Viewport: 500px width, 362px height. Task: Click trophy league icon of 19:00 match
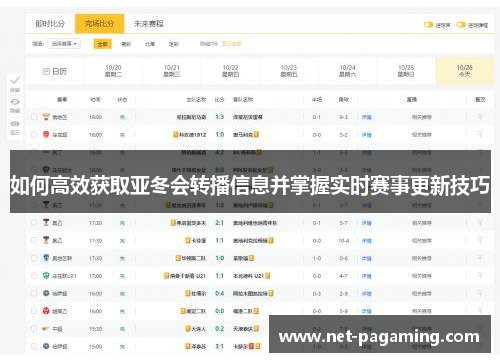pos(46,117)
